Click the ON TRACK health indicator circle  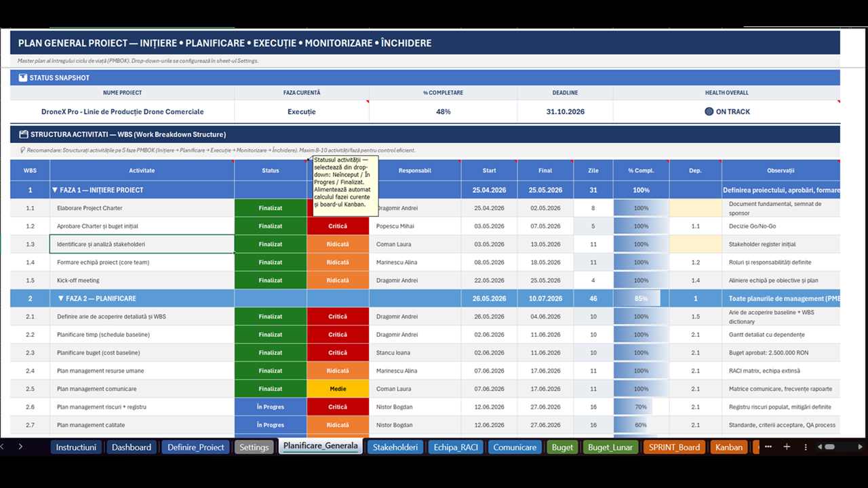(709, 112)
